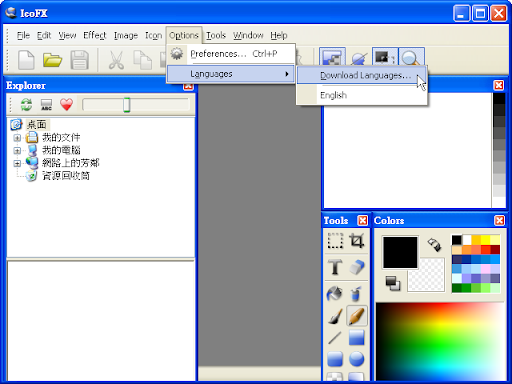Select the 桌面 tree item
This screenshot has height=384, width=512.
pyautogui.click(x=36, y=125)
